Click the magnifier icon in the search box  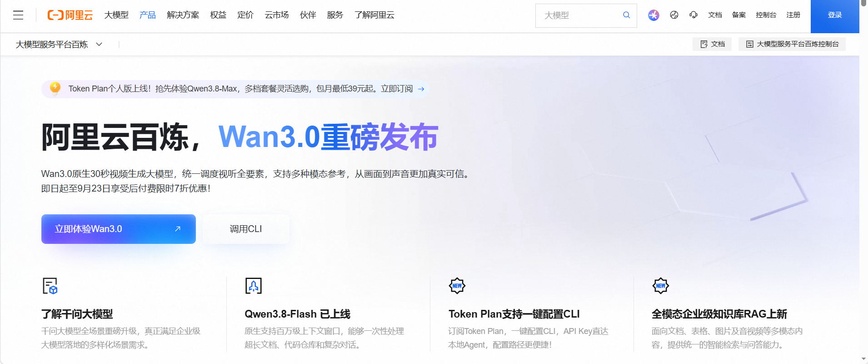[x=626, y=15]
